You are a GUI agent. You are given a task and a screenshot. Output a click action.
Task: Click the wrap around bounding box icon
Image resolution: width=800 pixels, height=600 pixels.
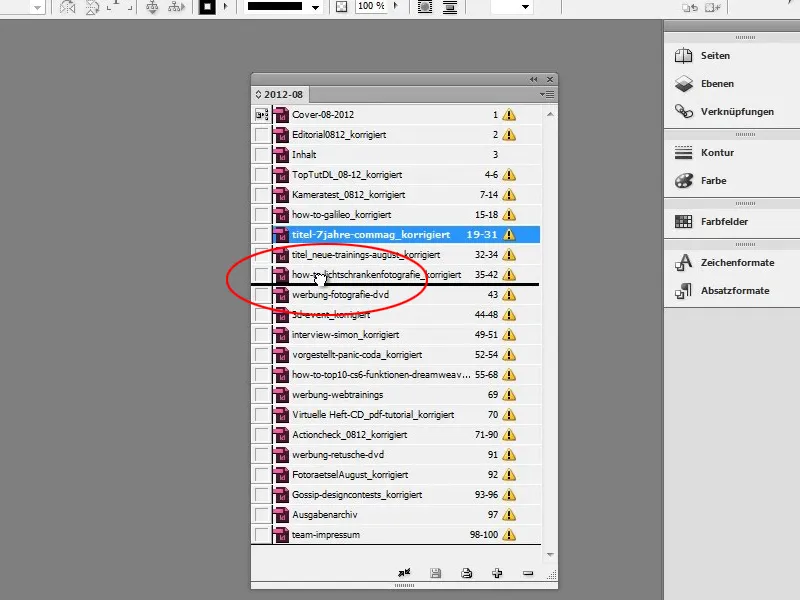pos(425,7)
